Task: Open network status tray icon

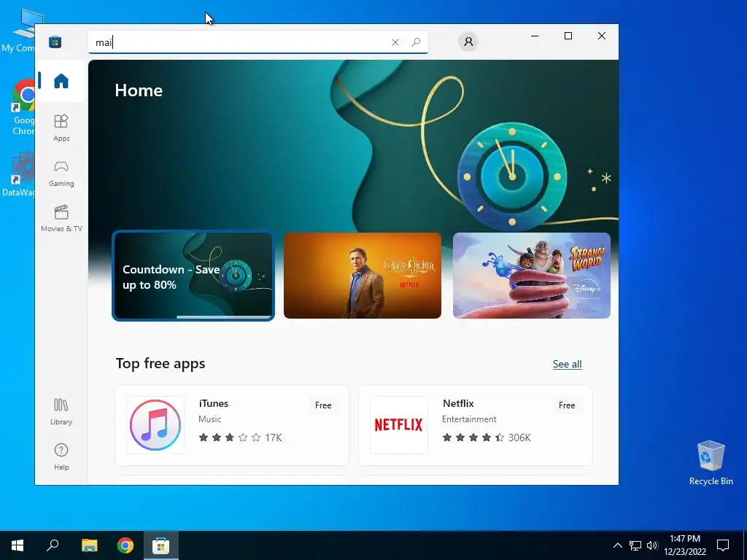Action: pyautogui.click(x=635, y=545)
